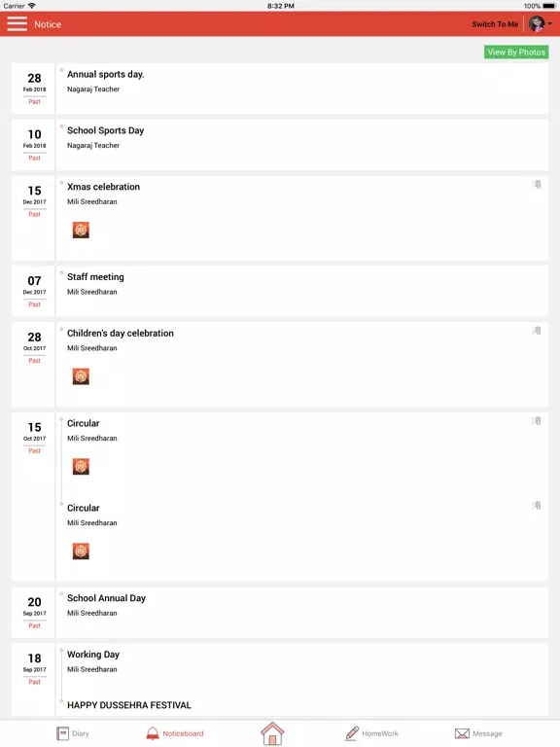Click attachment paperclip on second Circular notice
The width and height of the screenshot is (560, 747).
537,506
